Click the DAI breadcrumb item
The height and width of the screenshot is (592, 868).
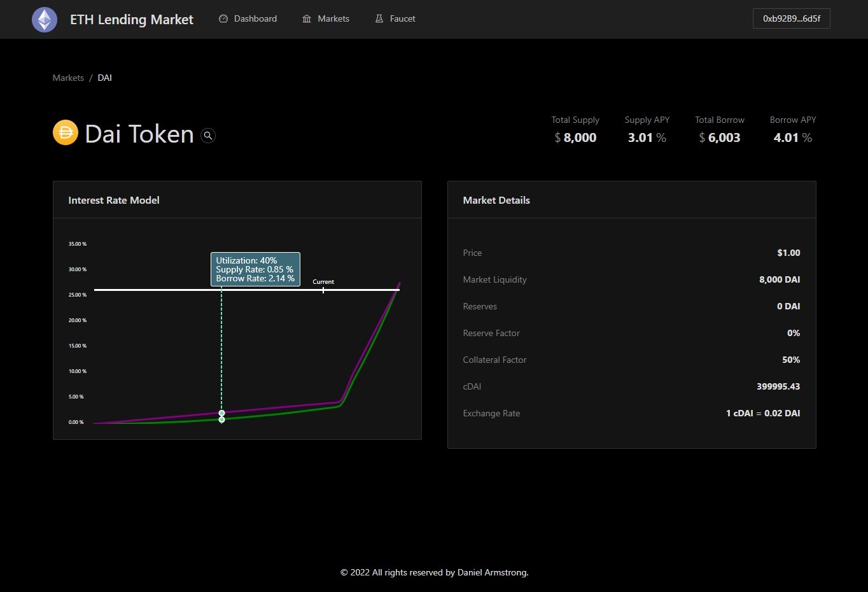[x=105, y=78]
